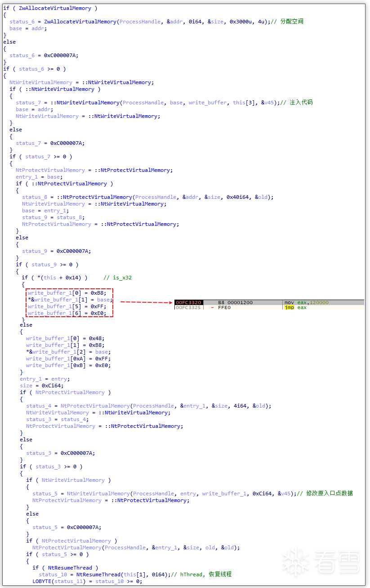
Task: Select '*&write_buffer_1[2] = base;' line
Action: (68, 352)
